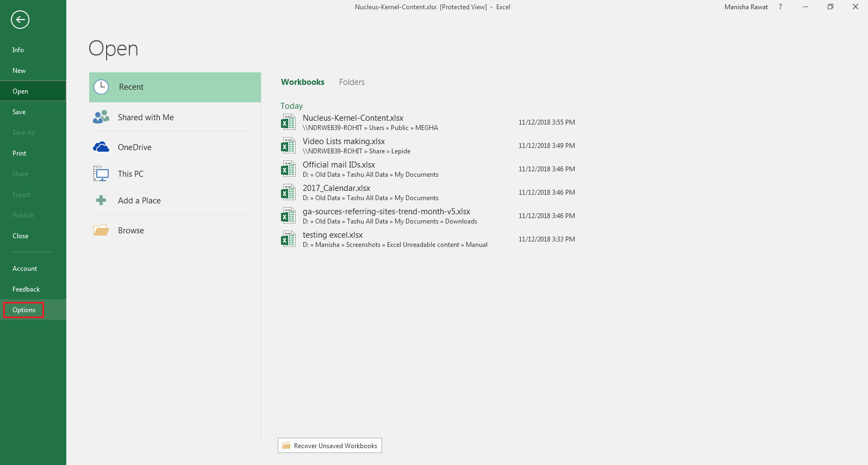Open the Print page
The height and width of the screenshot is (465, 868).
pyautogui.click(x=33, y=153)
